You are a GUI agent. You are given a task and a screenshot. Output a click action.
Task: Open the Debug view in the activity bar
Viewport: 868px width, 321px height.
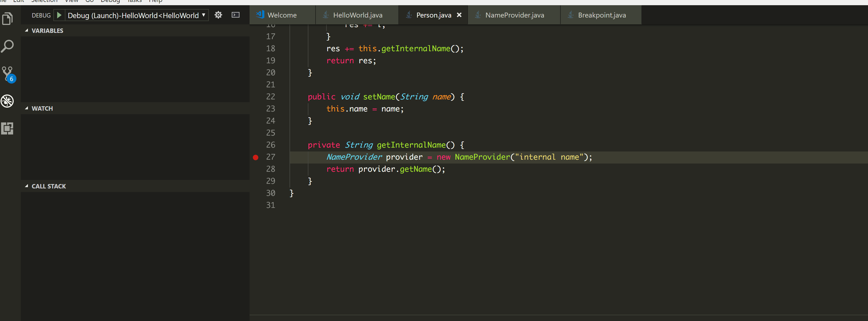pyautogui.click(x=7, y=101)
